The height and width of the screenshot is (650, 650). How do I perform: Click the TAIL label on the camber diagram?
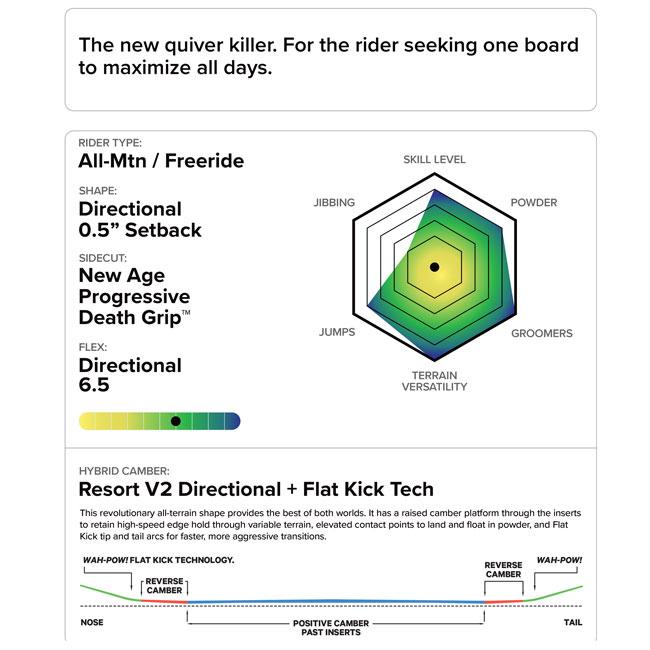[x=572, y=622]
